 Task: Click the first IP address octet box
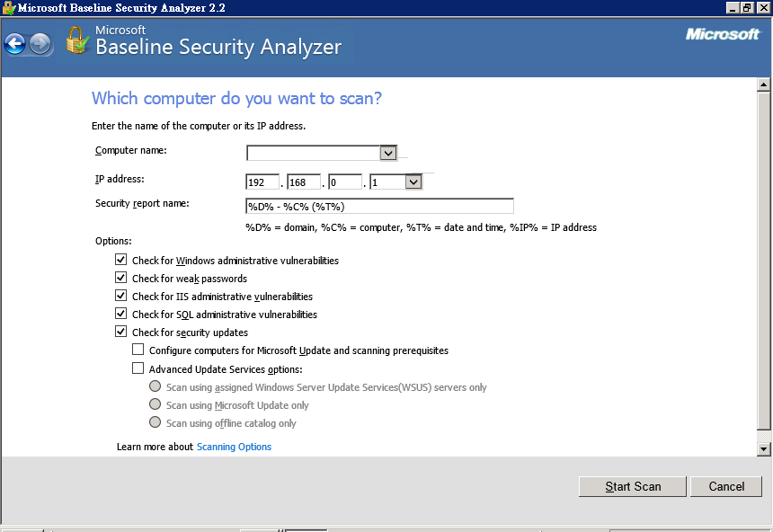262,182
